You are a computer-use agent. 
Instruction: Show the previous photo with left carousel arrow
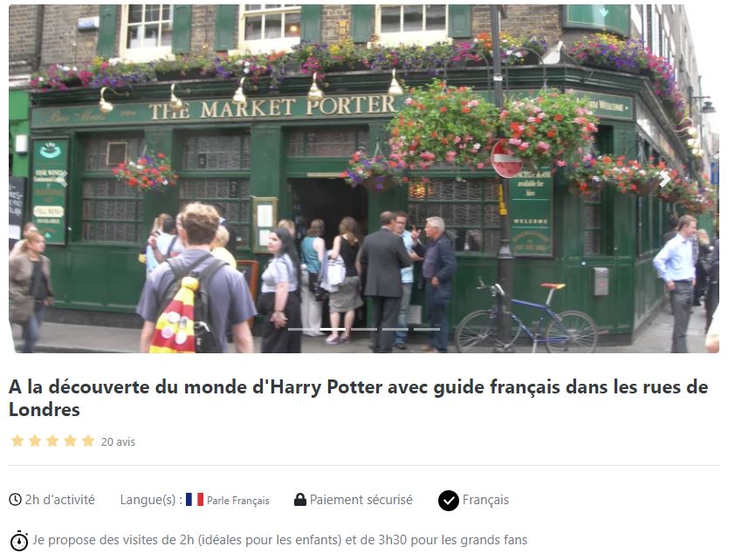pos(62,179)
